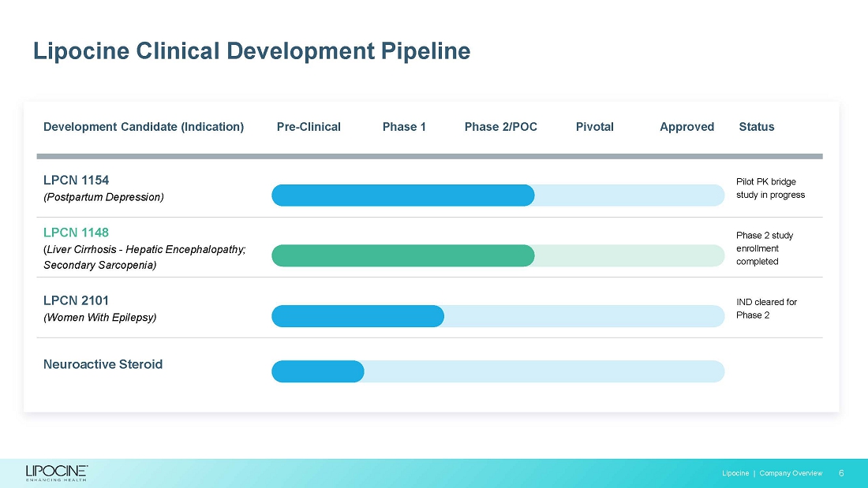
Task: Click the LPCN 2101 progress bar fill
Action: click(357, 316)
